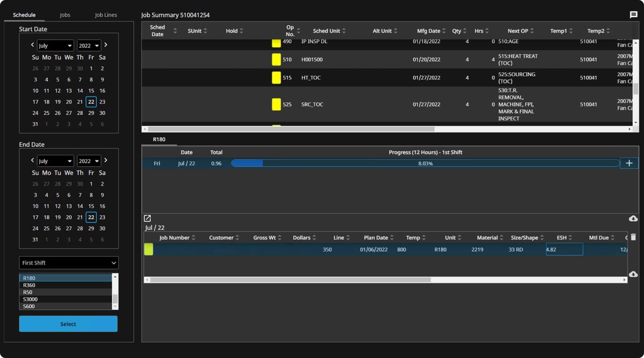Choose S3000 in unit list
This screenshot has width=644, height=358.
(66, 299)
